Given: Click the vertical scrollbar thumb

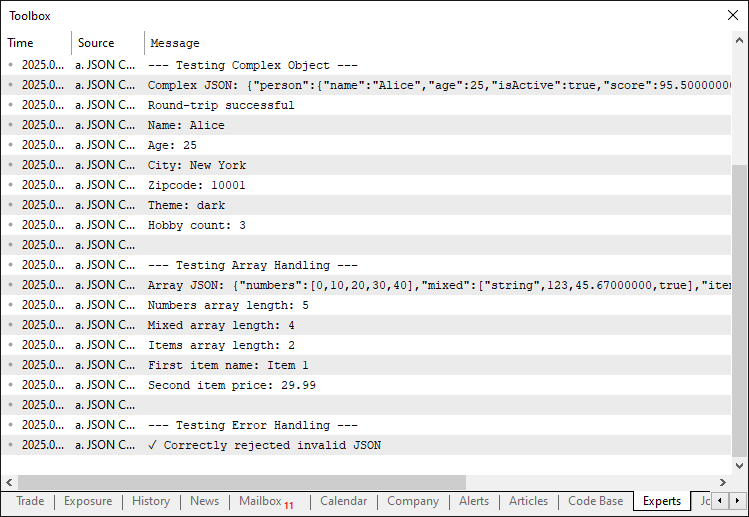Looking at the screenshot, I should pyautogui.click(x=739, y=311).
